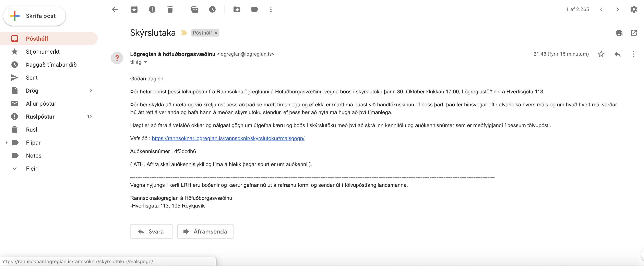644x266 pixels.
Task: Reply using the top-right reply arrow
Action: pyautogui.click(x=617, y=54)
